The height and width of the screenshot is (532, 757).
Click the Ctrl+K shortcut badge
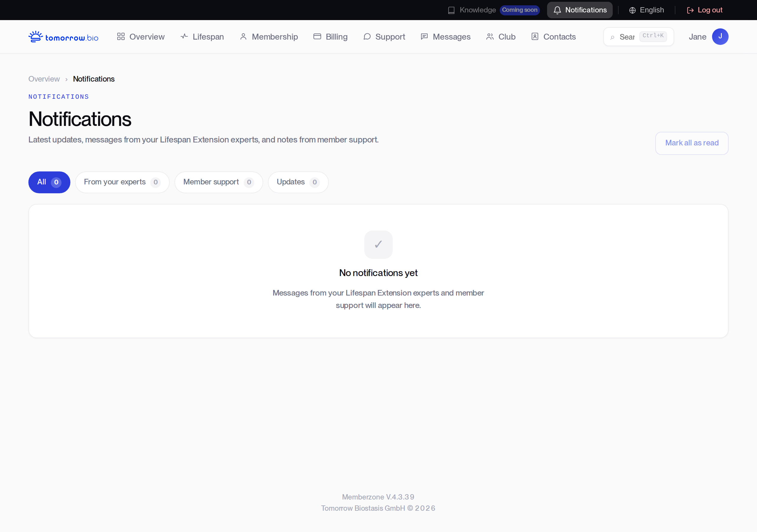coord(653,36)
